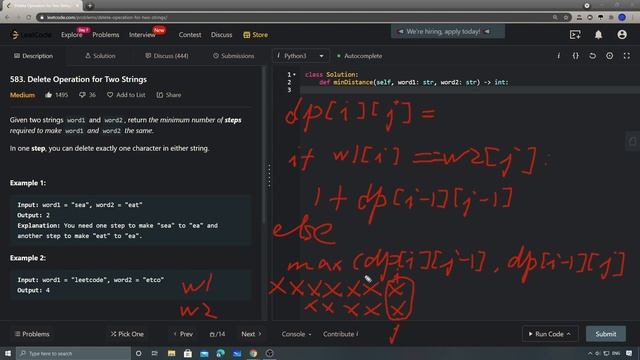Screen dimensions: 640x360
Task: Click the thumbs down dislike icon
Action: tap(82, 95)
